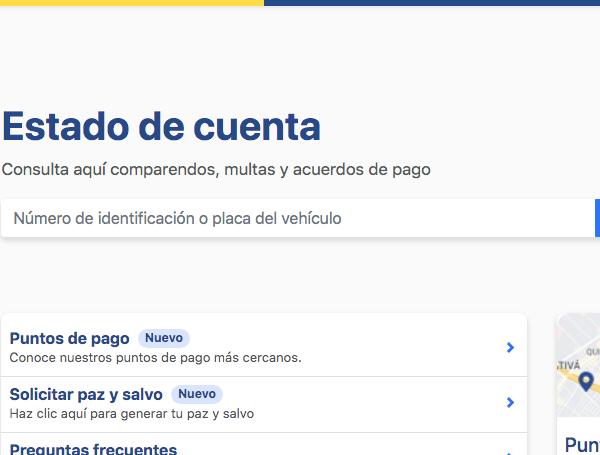Open the Solicitar paz y salvo option
This screenshot has width=600, height=455.
(x=86, y=394)
